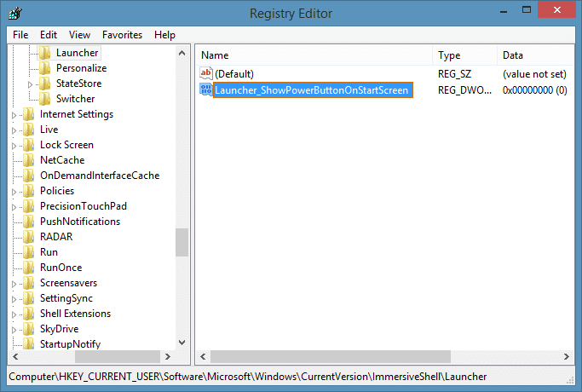582x392 pixels.
Task: Open the Favorites menu
Action: point(122,35)
